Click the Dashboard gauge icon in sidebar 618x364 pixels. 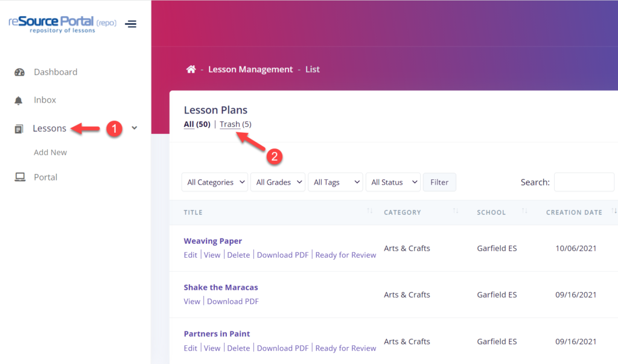click(x=19, y=72)
